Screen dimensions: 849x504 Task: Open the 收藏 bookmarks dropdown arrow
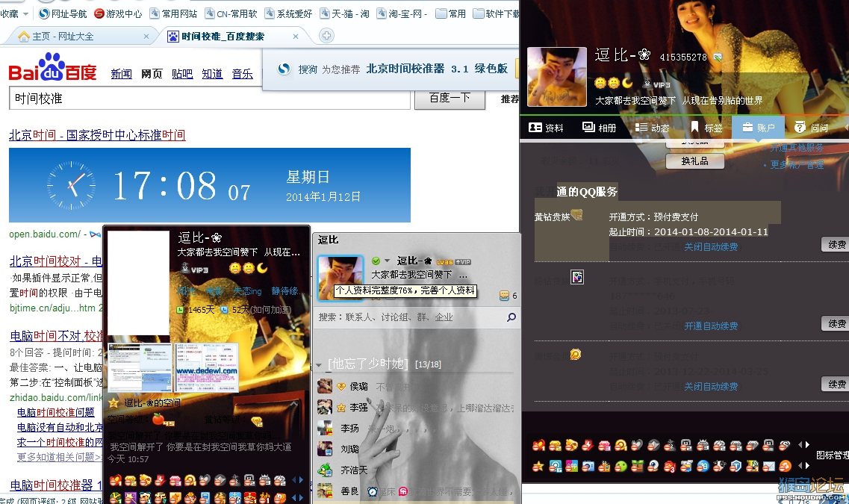pos(25,13)
